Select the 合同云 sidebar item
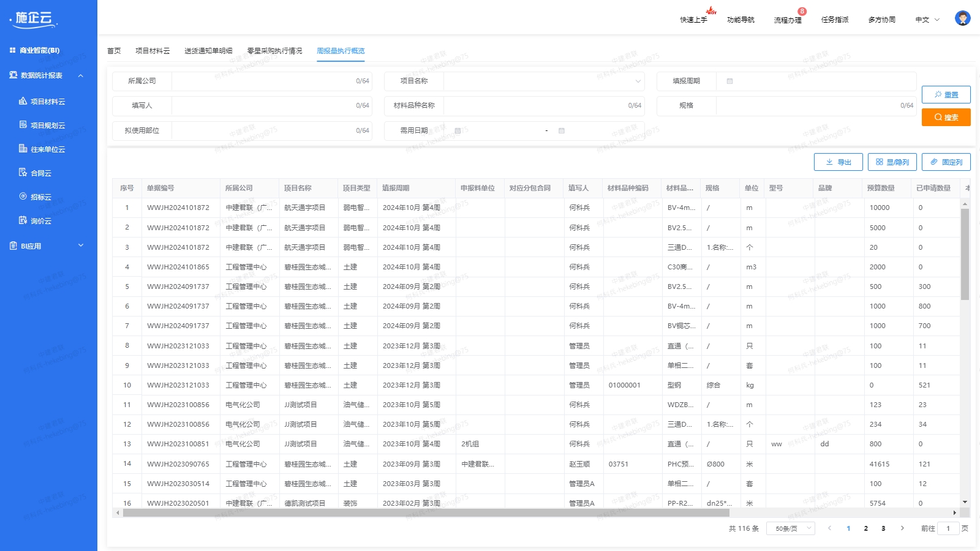This screenshot has height=551, width=980. [x=40, y=173]
